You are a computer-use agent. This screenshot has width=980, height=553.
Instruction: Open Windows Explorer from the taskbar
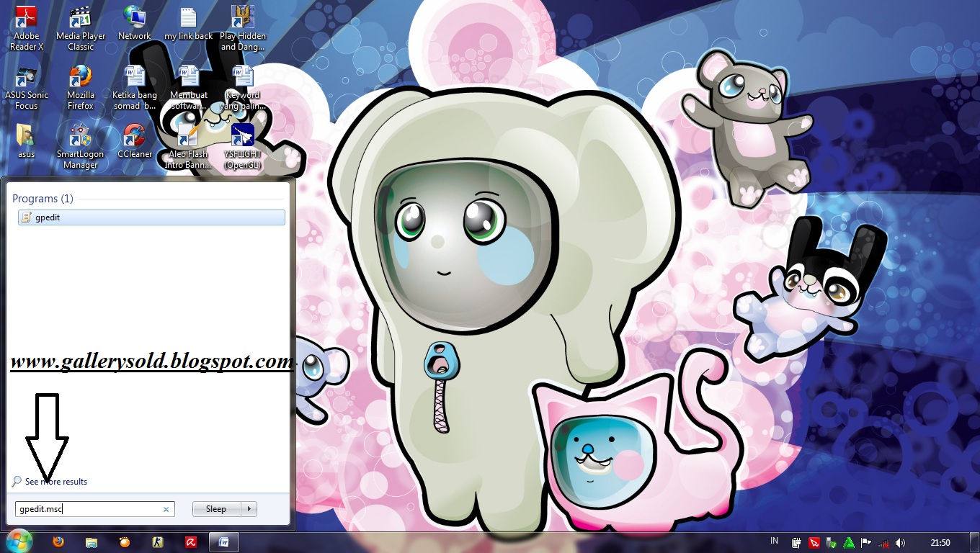click(92, 542)
